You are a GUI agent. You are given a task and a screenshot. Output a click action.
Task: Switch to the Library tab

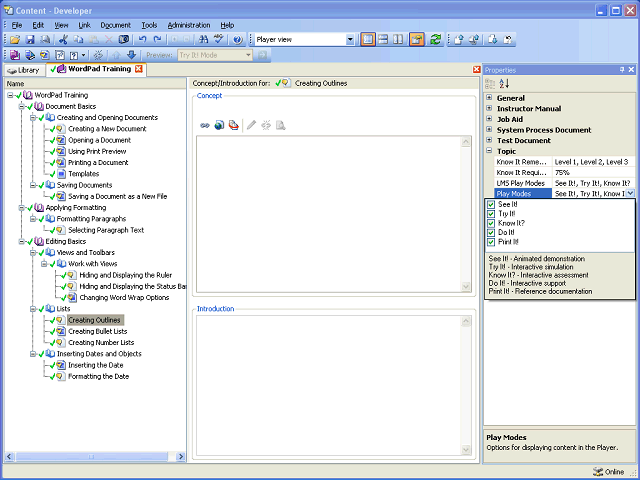pos(24,70)
